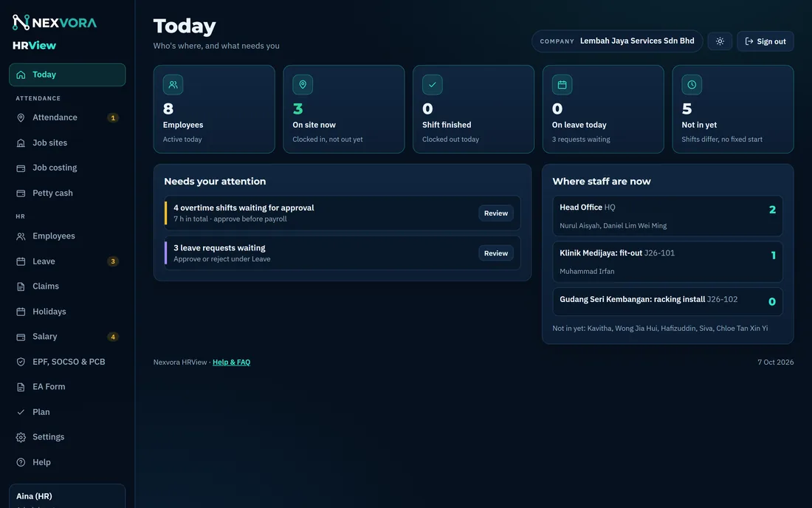This screenshot has width=812, height=508.
Task: Click the Sign out button
Action: click(765, 41)
